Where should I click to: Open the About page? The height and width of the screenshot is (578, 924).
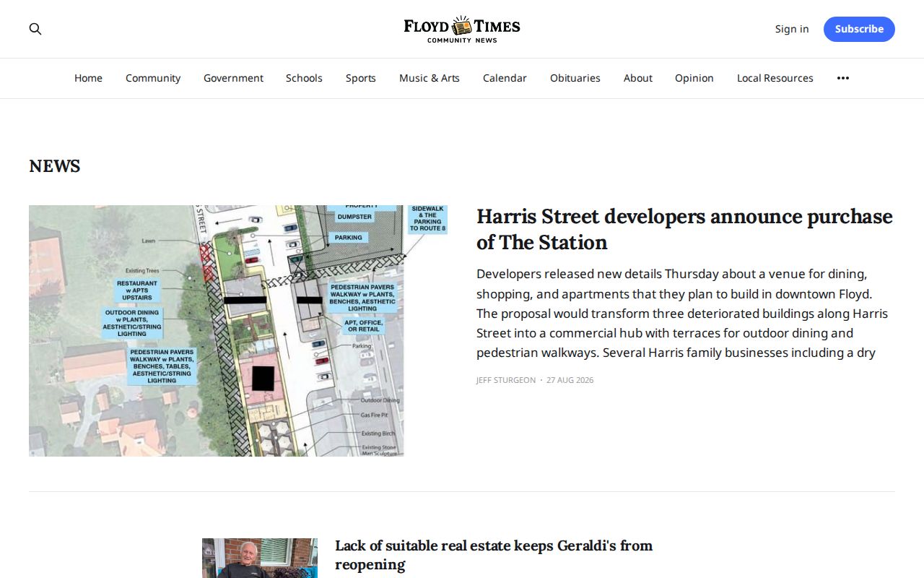click(638, 78)
